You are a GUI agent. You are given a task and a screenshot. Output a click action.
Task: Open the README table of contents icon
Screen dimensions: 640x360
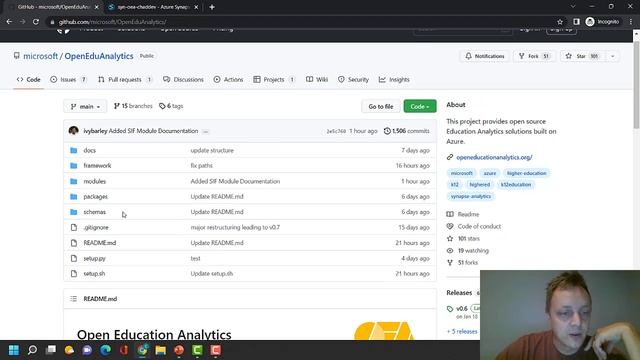pos(73,299)
